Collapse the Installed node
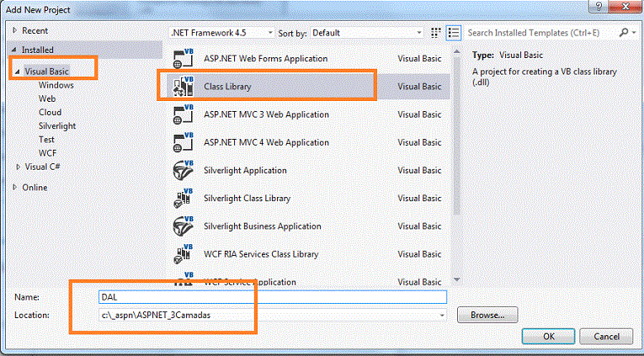This screenshot has height=356, width=644. point(15,50)
